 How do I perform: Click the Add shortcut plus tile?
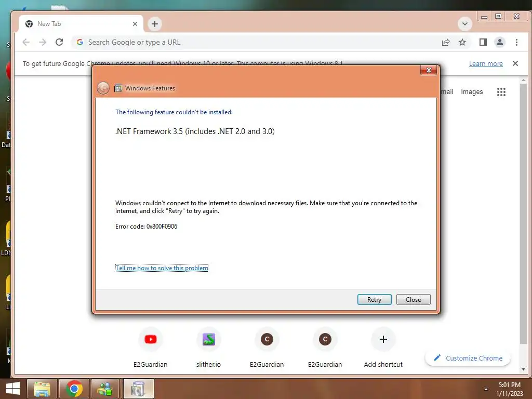click(383, 348)
